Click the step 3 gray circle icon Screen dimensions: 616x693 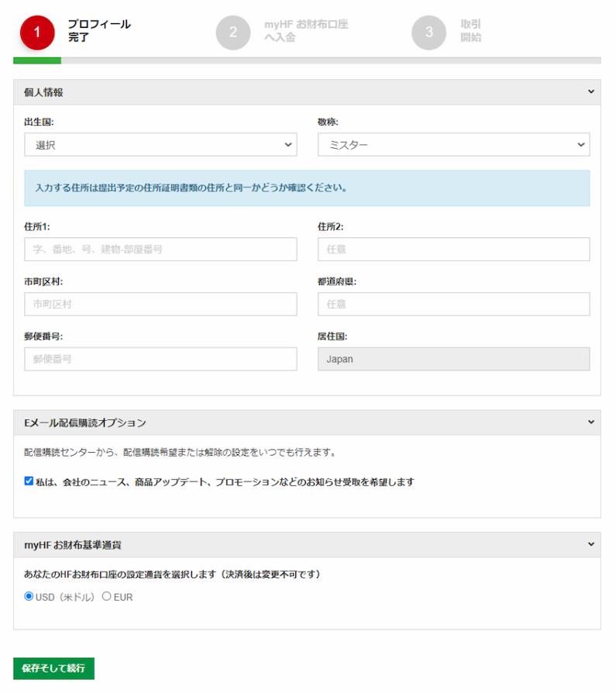coord(428,33)
